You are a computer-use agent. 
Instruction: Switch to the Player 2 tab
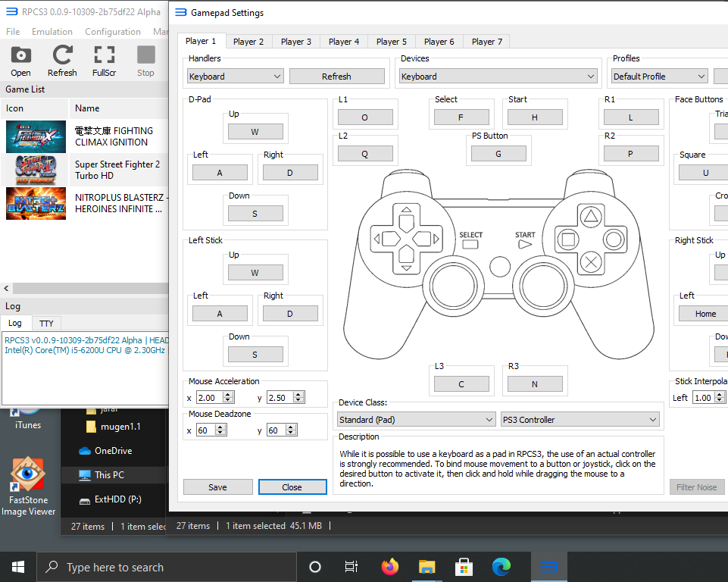point(248,42)
